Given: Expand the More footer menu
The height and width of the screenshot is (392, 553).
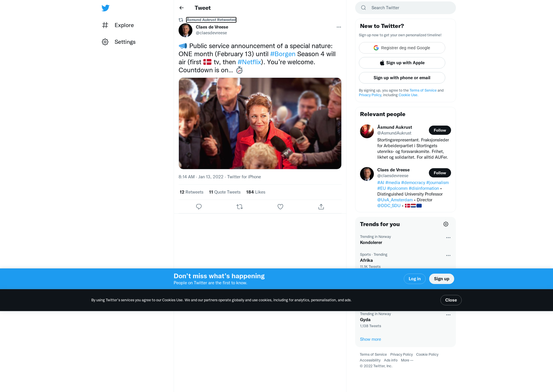Looking at the screenshot, I should click(407, 360).
